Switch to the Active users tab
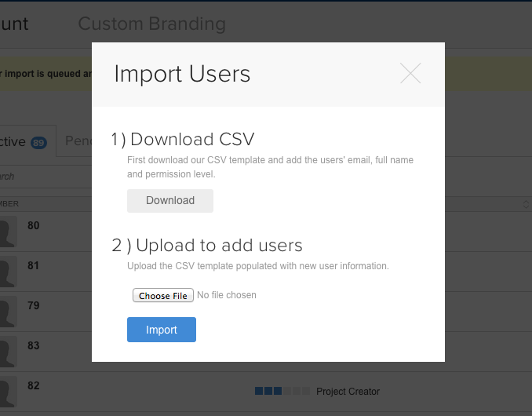This screenshot has width=532, height=416. coord(14,141)
